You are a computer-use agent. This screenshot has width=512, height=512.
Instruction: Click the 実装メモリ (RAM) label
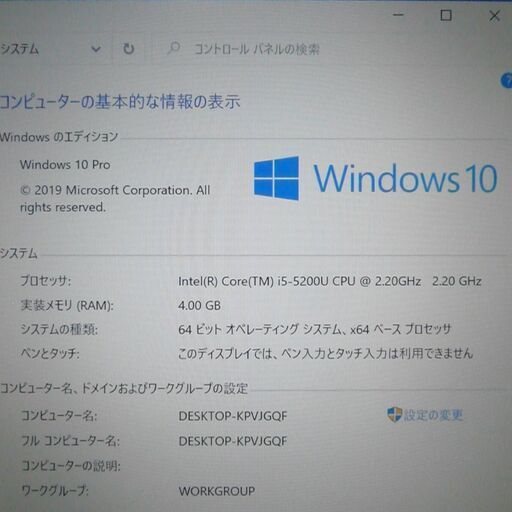click(67, 305)
